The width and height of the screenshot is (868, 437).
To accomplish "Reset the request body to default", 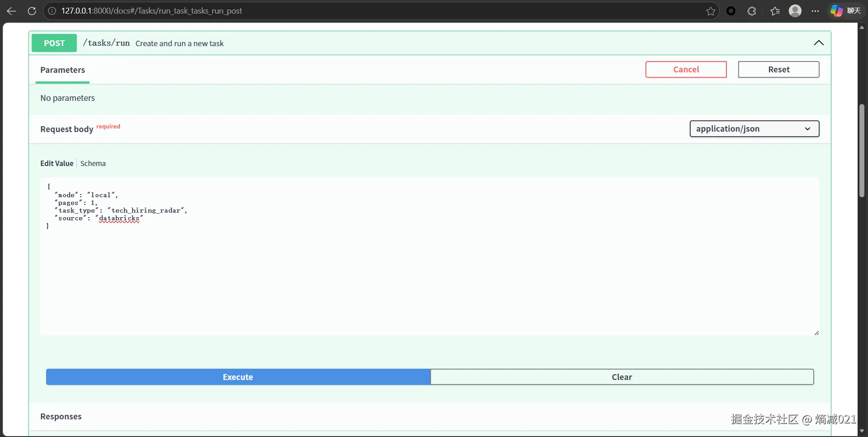I will pos(778,69).
